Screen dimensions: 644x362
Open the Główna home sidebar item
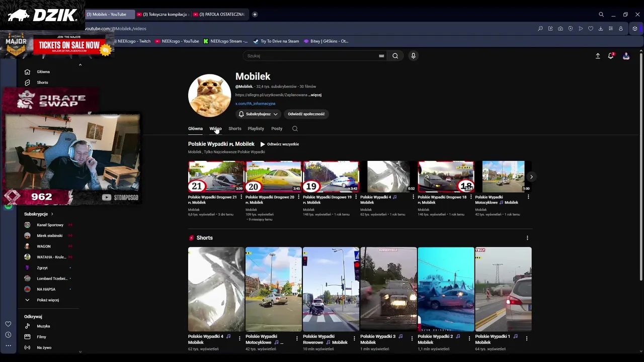coord(43,72)
